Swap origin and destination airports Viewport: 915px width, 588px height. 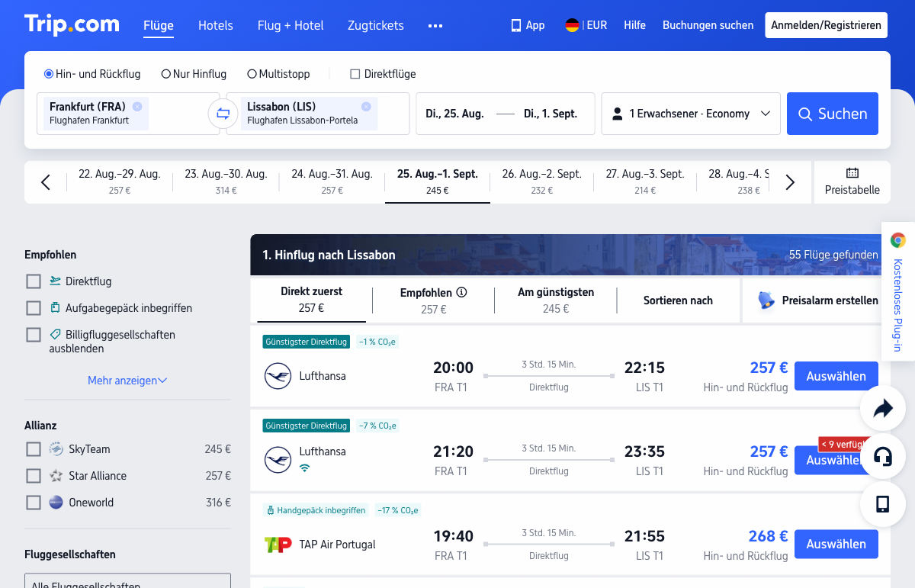[223, 114]
